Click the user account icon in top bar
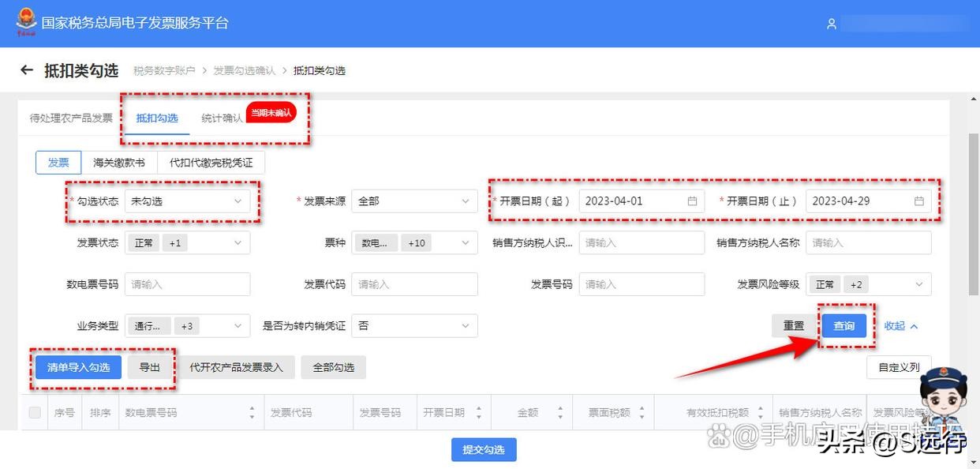Image resolution: width=980 pixels, height=469 pixels. point(831,24)
